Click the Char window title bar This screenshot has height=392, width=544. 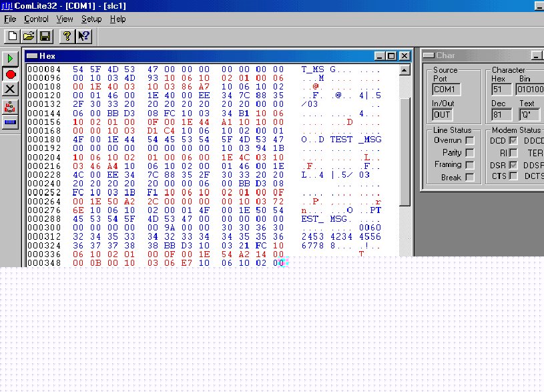(482, 55)
